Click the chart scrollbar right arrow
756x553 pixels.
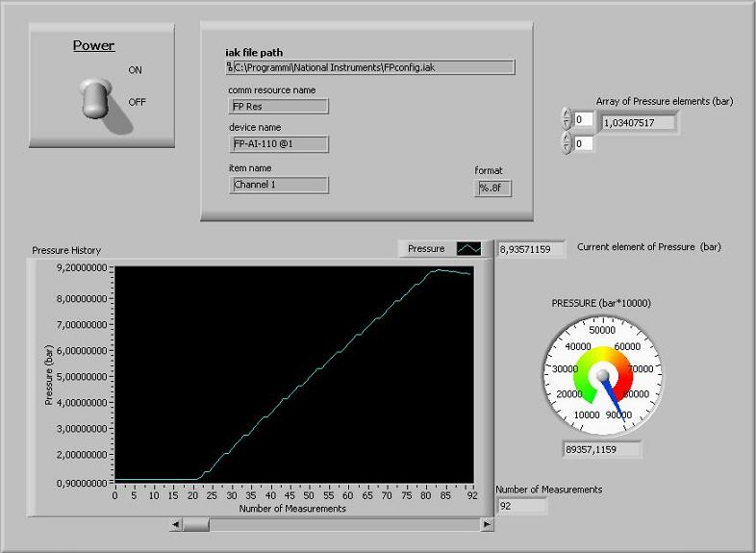click(487, 524)
